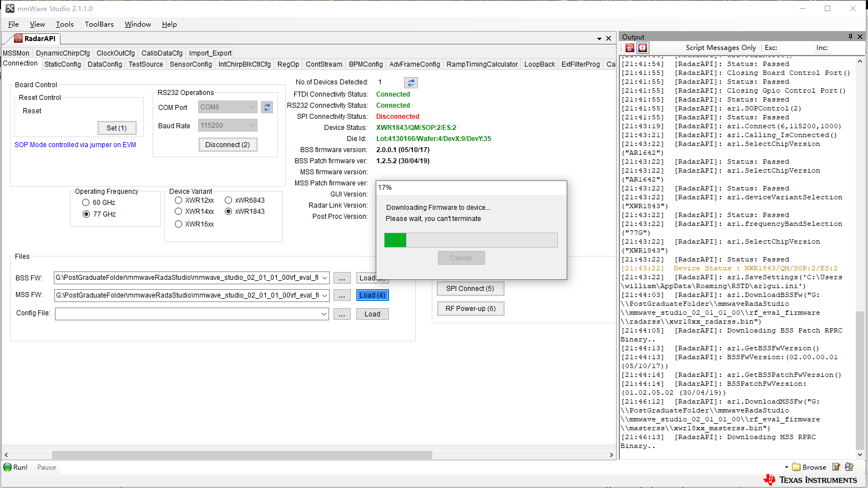Switch to the DynamicChirpCfg tab
The width and height of the screenshot is (868, 488).
tap(63, 53)
